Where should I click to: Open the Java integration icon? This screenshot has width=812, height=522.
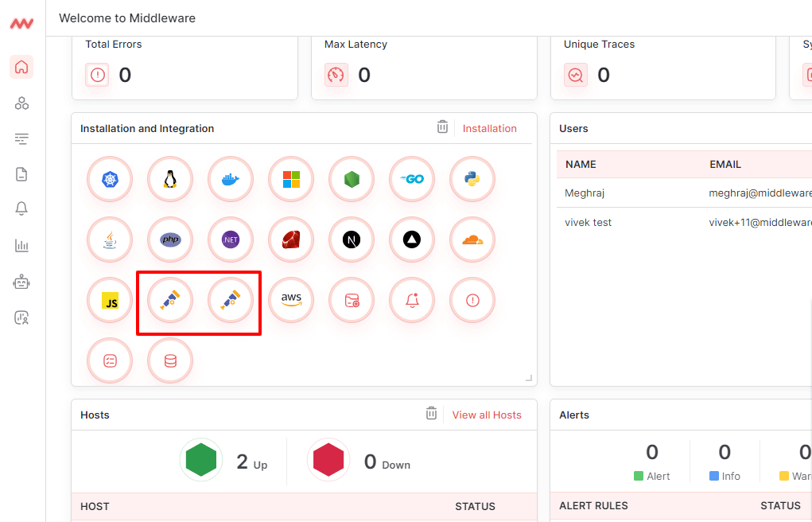pyautogui.click(x=110, y=240)
